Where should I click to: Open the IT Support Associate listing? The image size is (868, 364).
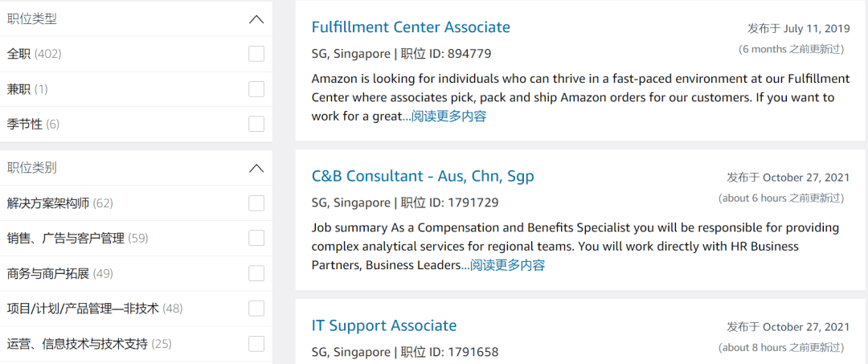384,325
